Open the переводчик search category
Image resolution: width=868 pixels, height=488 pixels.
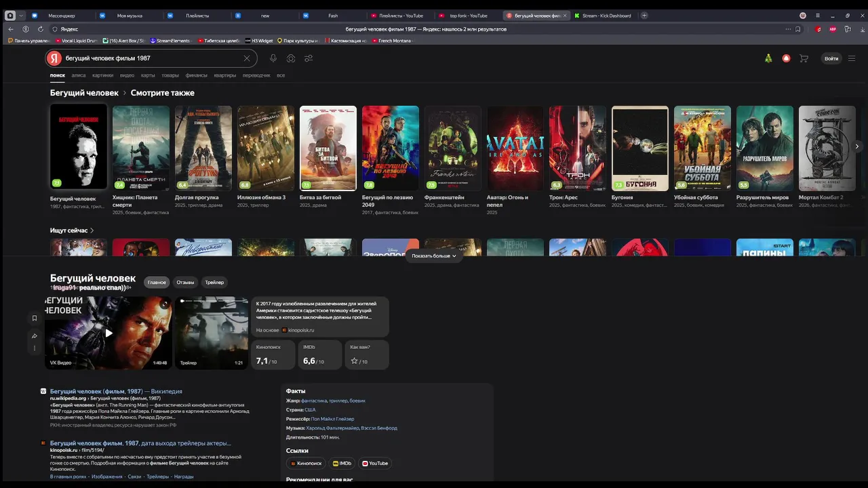(256, 75)
